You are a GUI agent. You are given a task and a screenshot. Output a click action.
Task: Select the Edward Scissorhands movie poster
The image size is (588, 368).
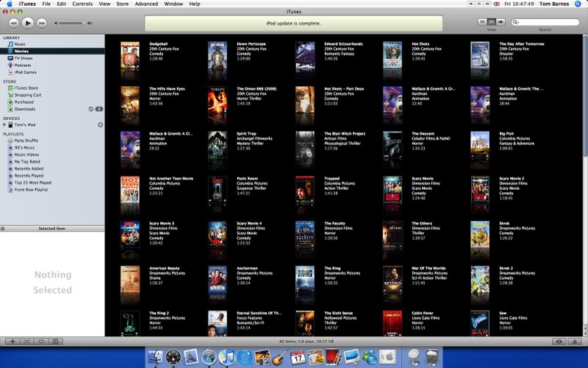(305, 57)
